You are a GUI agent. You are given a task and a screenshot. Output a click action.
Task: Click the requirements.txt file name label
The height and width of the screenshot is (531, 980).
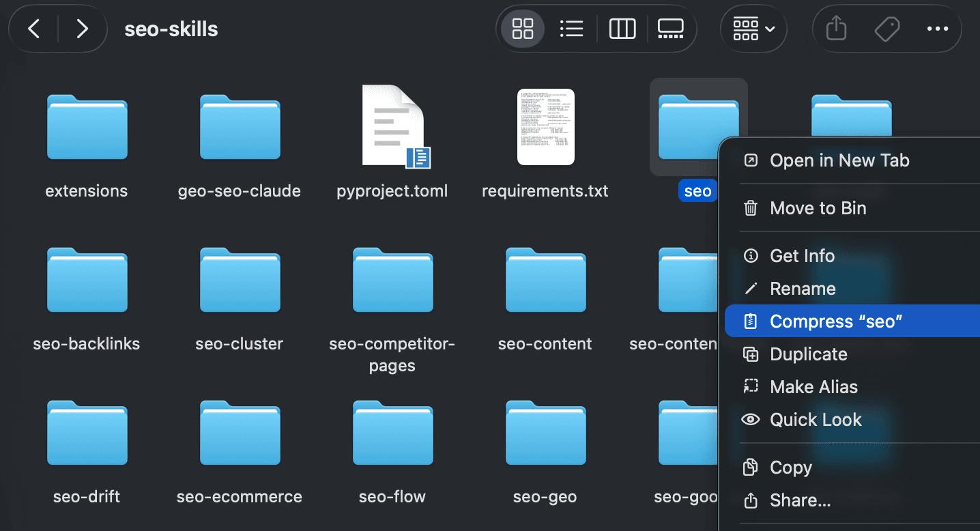[545, 191]
